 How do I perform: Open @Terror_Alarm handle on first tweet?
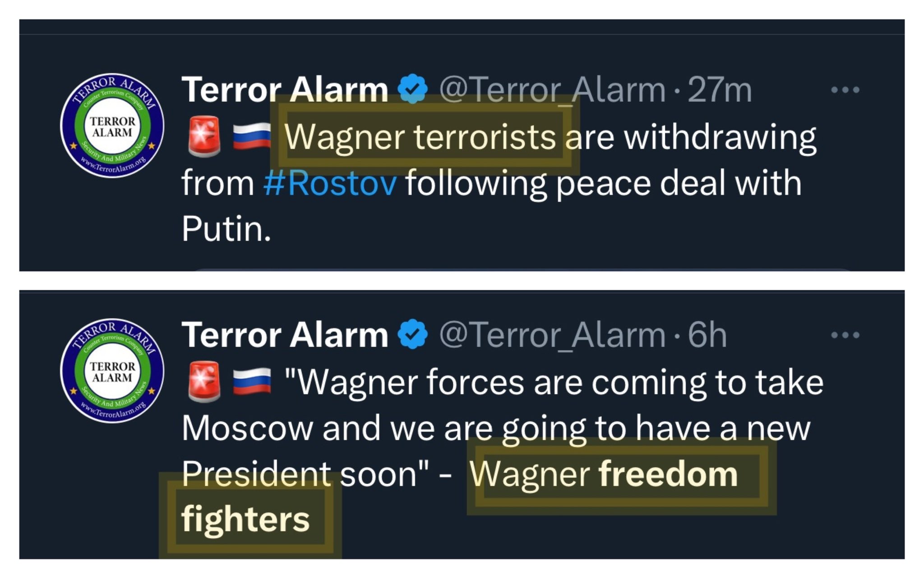[x=552, y=90]
